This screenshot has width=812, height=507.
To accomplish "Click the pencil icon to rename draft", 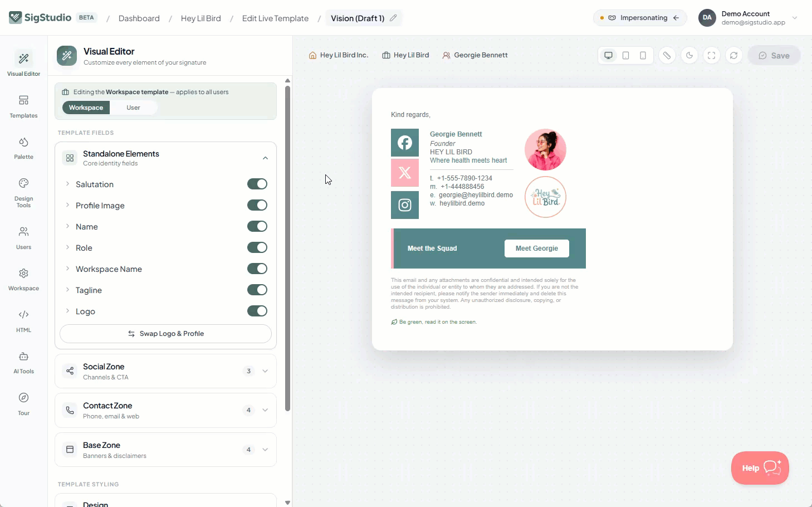I will [393, 18].
